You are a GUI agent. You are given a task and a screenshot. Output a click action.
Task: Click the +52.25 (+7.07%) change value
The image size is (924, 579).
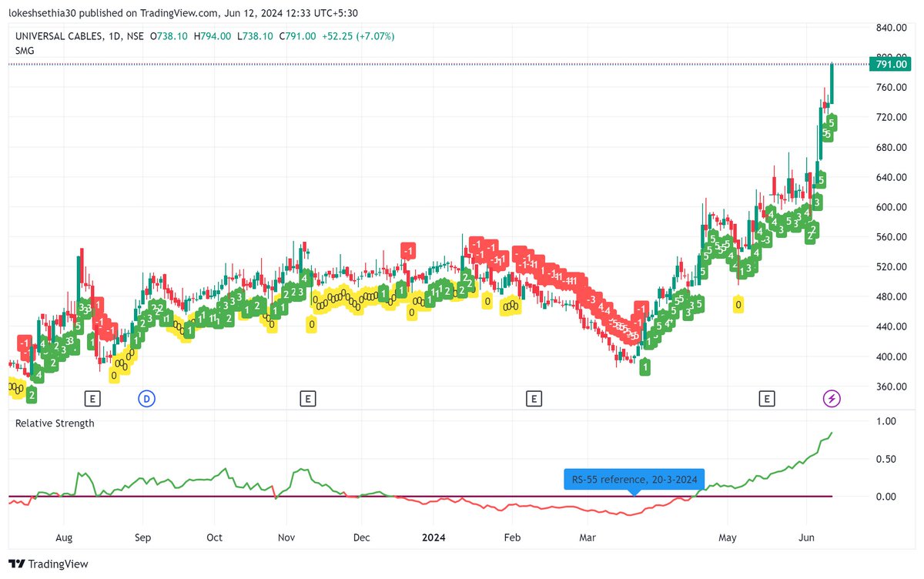click(x=358, y=35)
